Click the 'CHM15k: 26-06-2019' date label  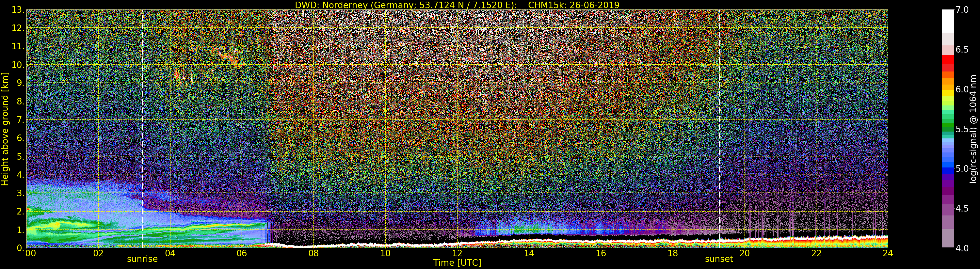coord(574,5)
